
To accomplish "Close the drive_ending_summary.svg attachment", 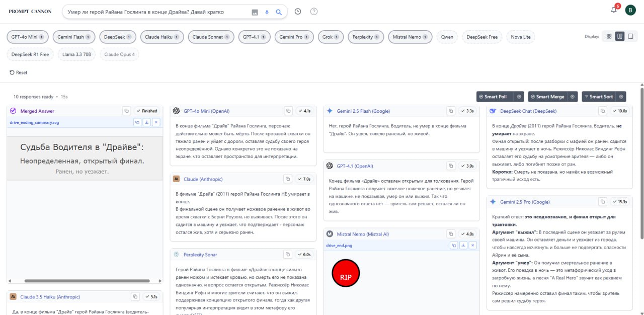I will click(156, 122).
